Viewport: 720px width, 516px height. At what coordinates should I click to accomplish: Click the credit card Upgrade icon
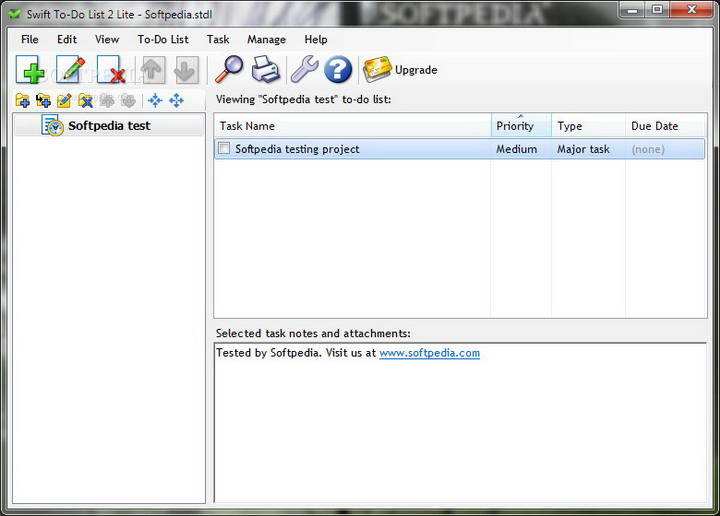377,69
